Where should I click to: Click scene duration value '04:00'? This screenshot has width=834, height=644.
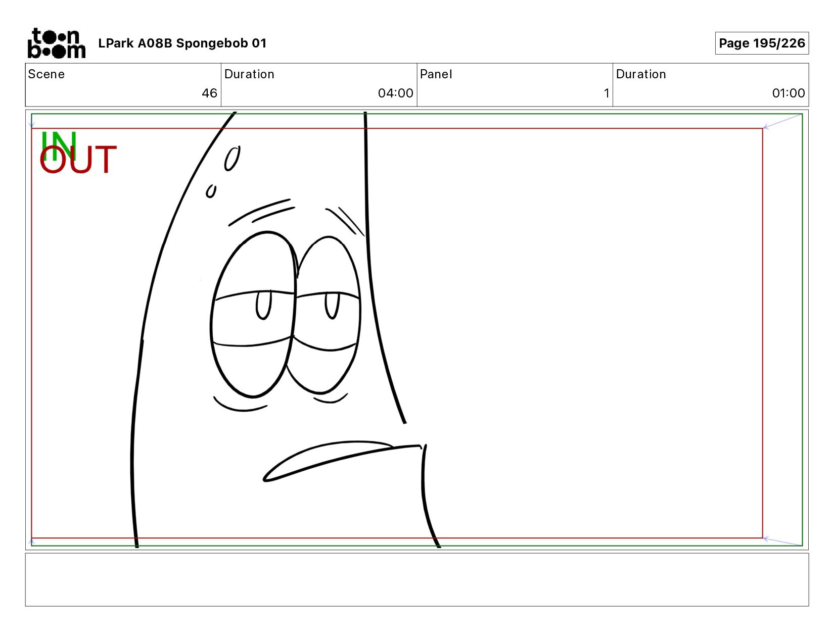tap(395, 93)
